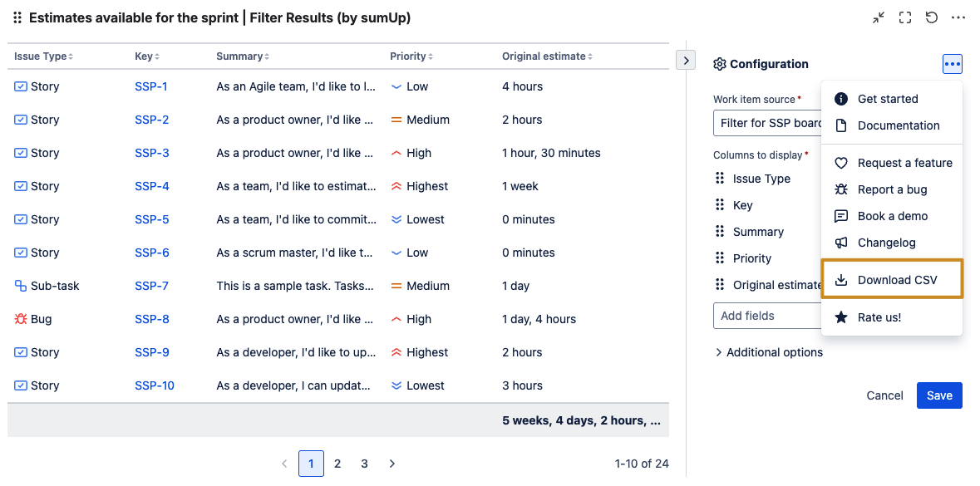The image size is (980, 486).
Task: Click the drag handle beside Priority field
Action: pyautogui.click(x=720, y=258)
